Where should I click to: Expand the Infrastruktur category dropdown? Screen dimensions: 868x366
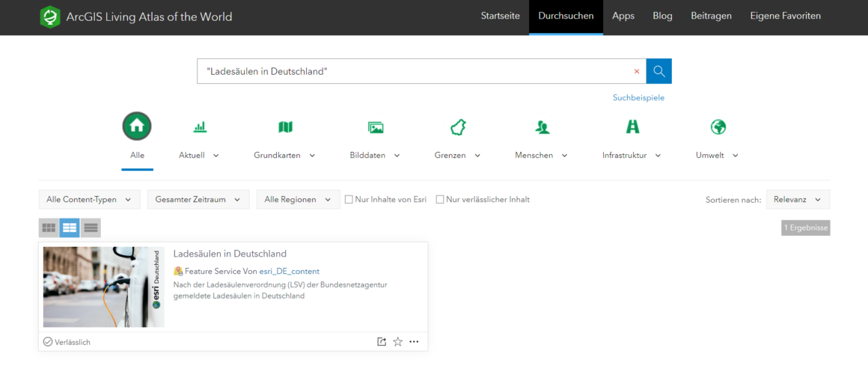(x=658, y=156)
